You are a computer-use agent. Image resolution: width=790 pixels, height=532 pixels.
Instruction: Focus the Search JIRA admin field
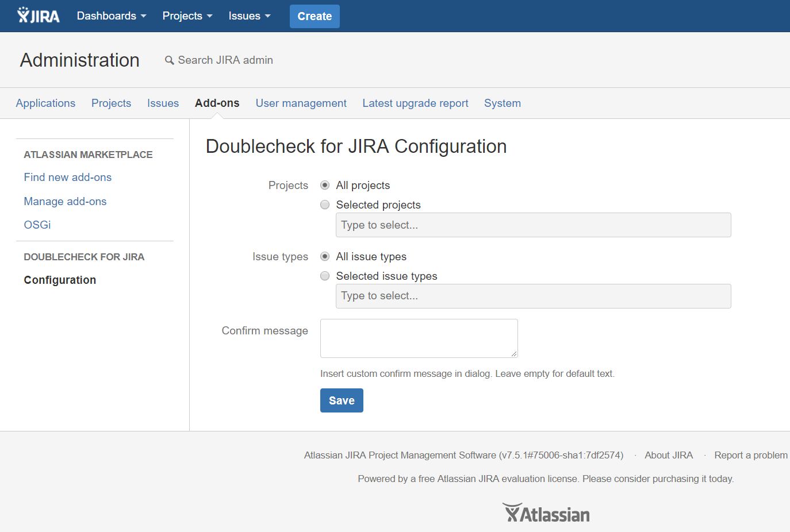click(x=225, y=60)
